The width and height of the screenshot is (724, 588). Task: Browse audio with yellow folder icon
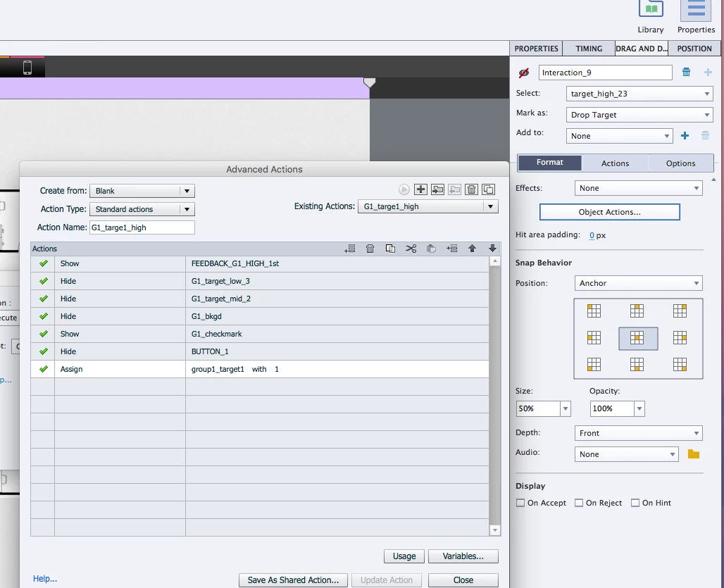point(694,453)
